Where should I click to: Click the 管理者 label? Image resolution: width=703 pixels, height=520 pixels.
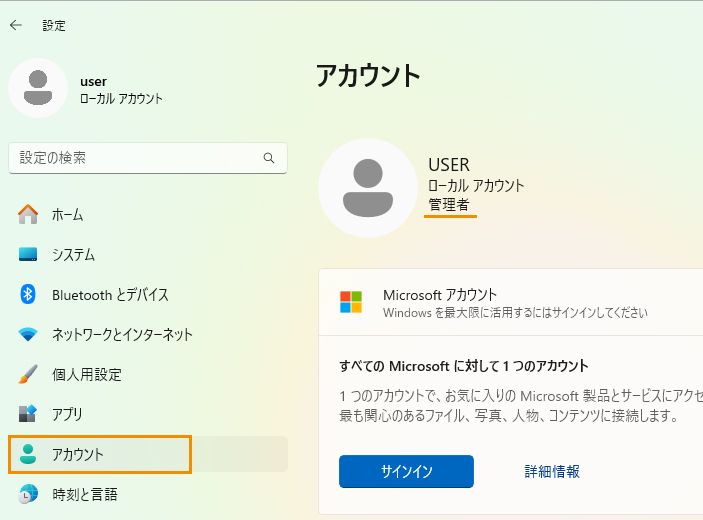point(449,205)
